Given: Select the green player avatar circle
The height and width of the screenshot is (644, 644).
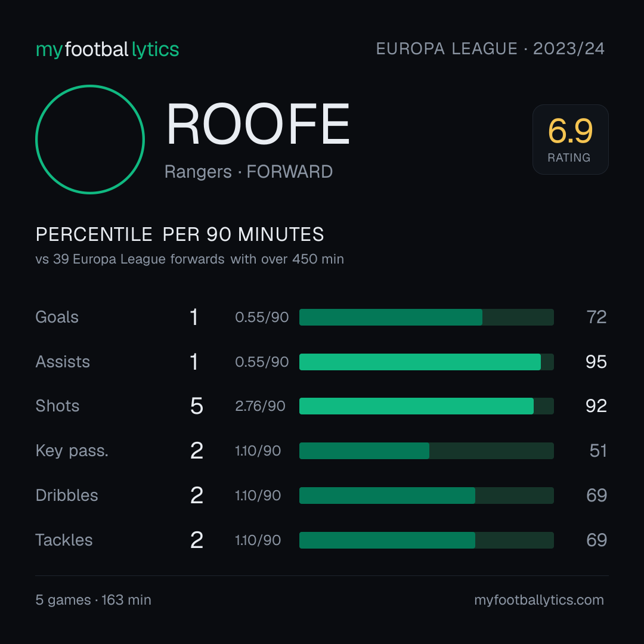Looking at the screenshot, I should [x=90, y=139].
